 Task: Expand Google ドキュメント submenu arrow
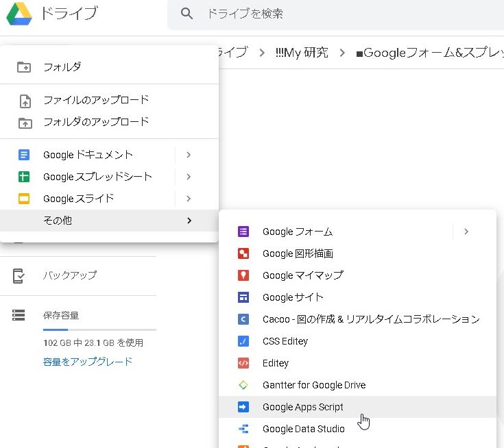click(x=189, y=155)
